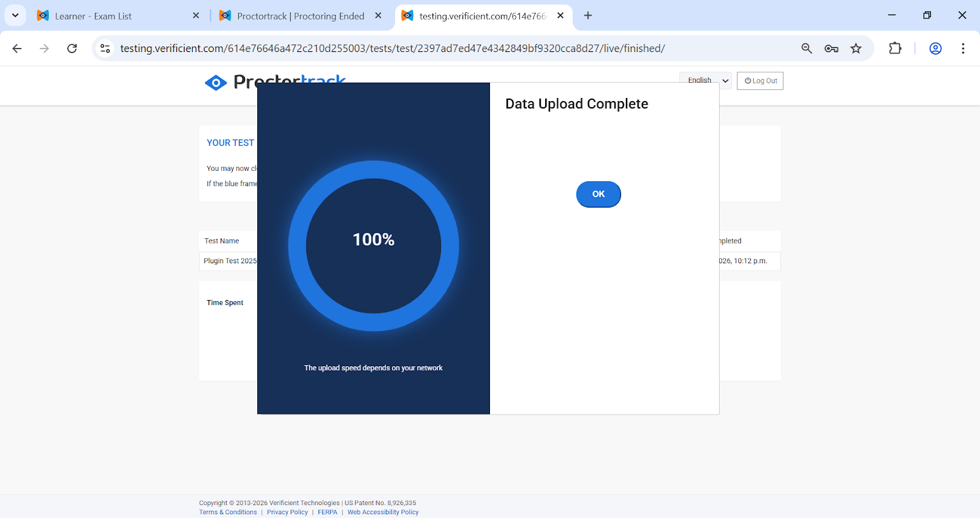Screen dimensions: 980x518
Task: Go back to previous page
Action: point(17,48)
